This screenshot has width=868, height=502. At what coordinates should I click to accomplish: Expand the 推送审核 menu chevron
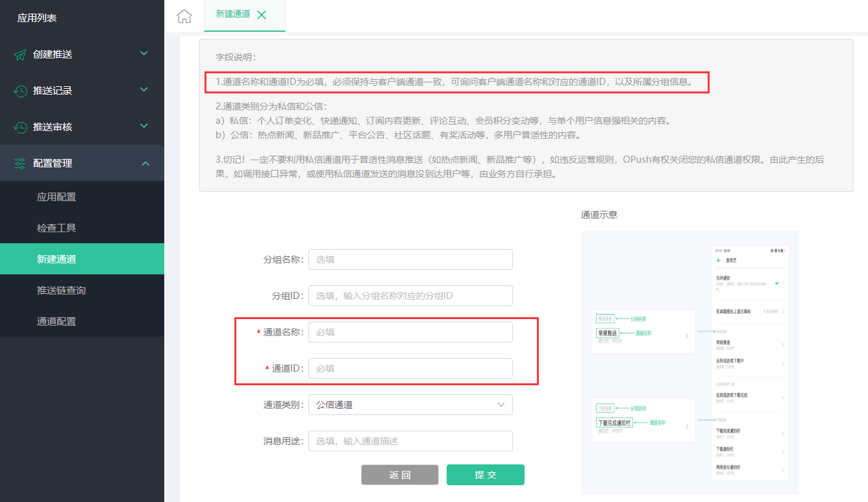coord(144,126)
